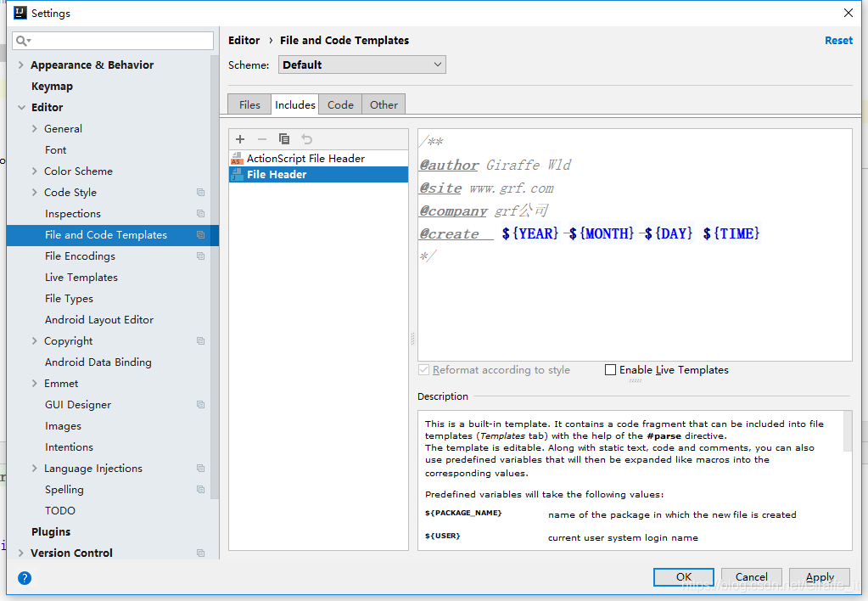Collapse the Editor section
This screenshot has width=868, height=601.
click(x=21, y=108)
